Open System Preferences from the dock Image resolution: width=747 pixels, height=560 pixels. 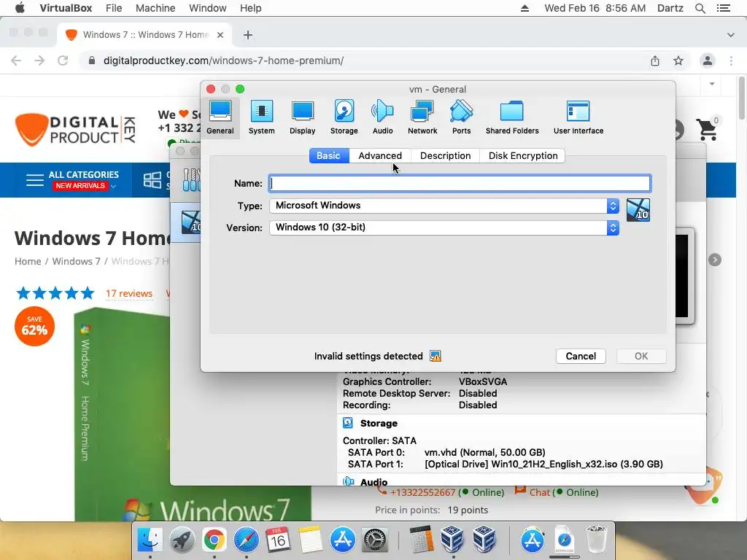(375, 540)
